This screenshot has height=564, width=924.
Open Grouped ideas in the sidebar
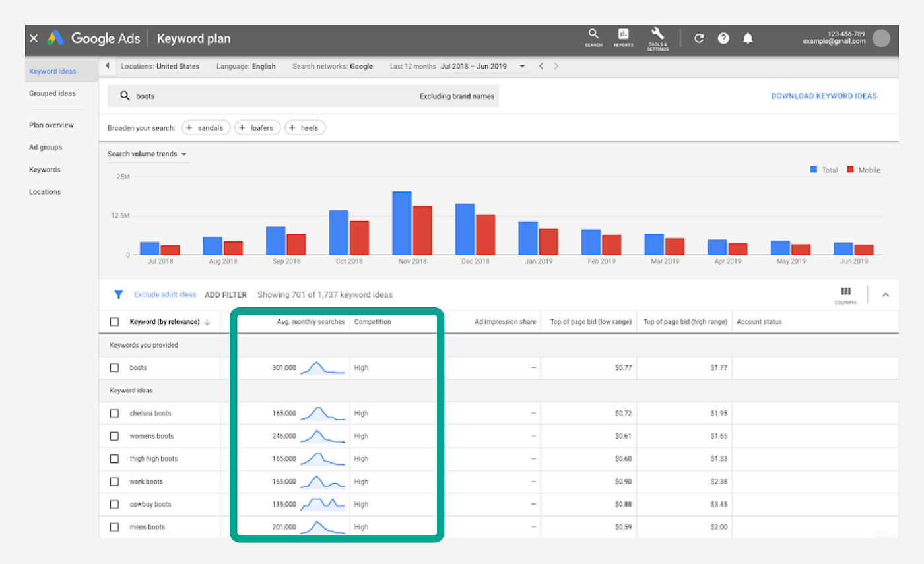point(52,94)
